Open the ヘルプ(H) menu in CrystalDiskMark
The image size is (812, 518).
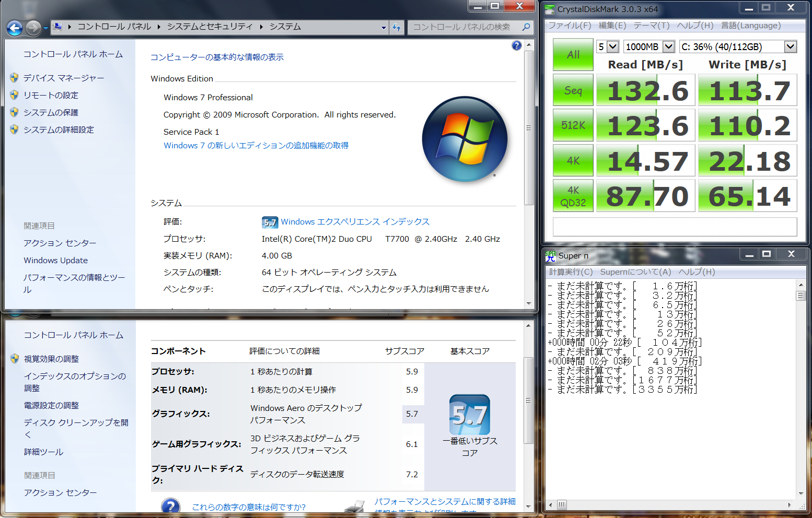tap(695, 26)
